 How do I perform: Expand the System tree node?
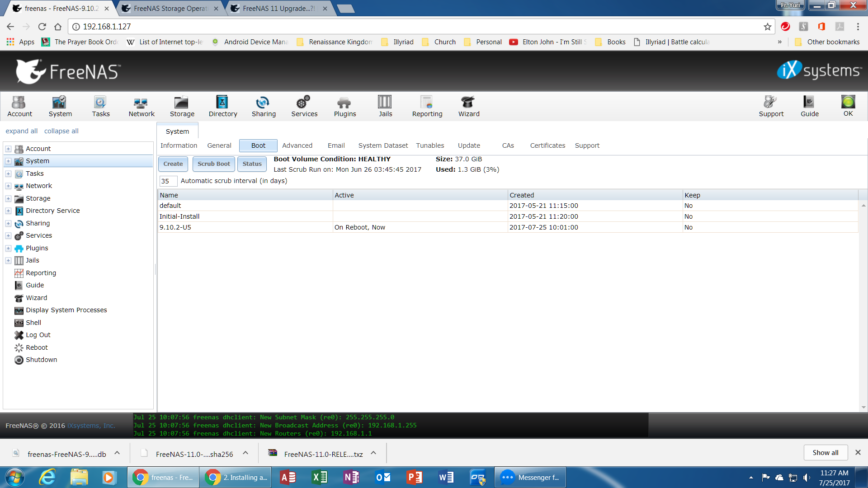coord(8,161)
